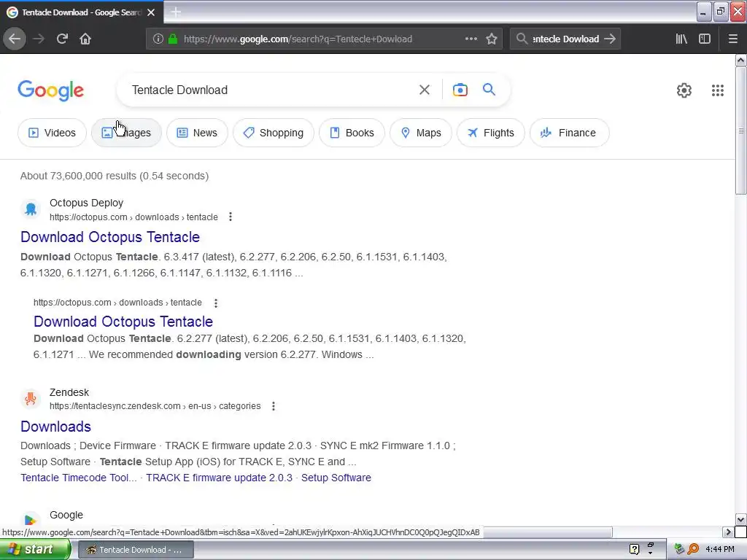Screen dimensions: 747x560
Task: Open a new browser tab
Action: 176,12
